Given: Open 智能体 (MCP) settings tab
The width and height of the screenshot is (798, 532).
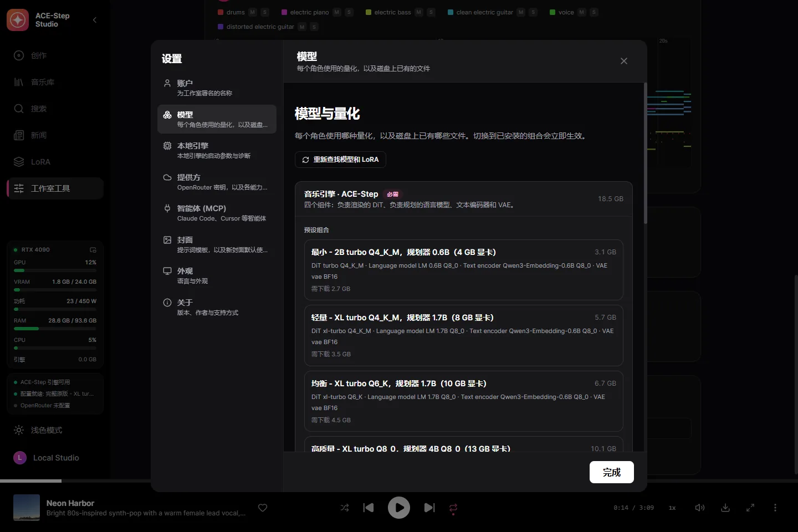Looking at the screenshot, I should point(217,213).
